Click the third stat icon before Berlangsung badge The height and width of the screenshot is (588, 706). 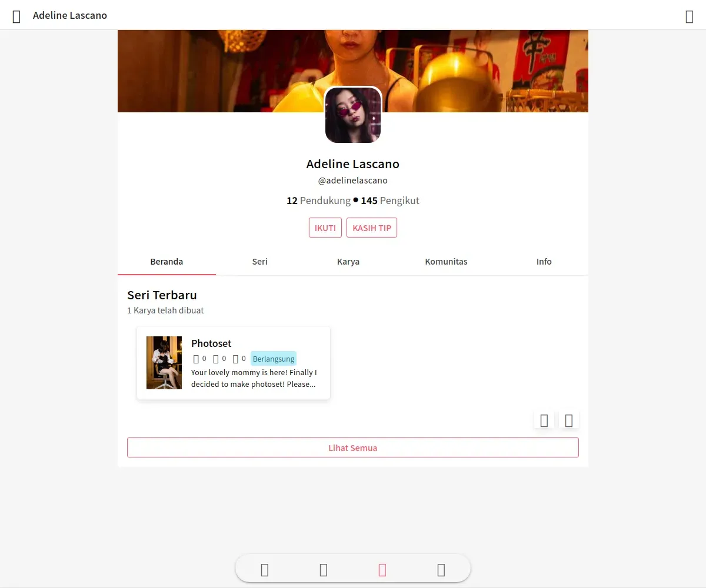pos(235,359)
